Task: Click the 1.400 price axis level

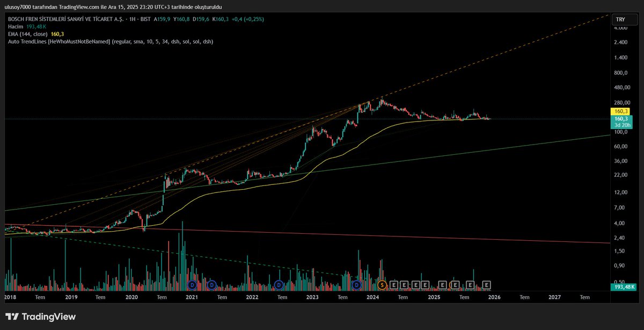Action: point(621,58)
